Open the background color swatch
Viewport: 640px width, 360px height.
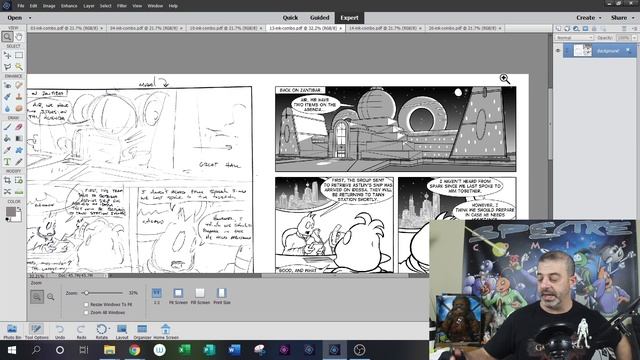[x=17, y=217]
